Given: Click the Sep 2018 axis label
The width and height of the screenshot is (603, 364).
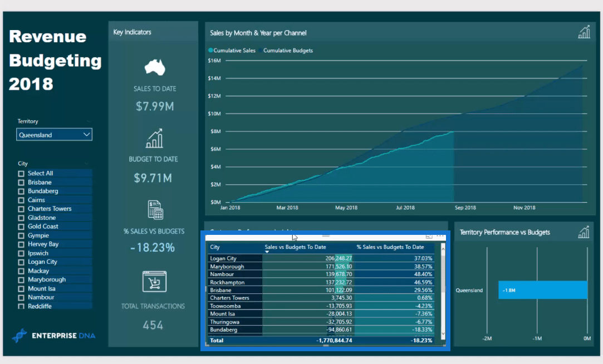Looking at the screenshot, I should [465, 208].
